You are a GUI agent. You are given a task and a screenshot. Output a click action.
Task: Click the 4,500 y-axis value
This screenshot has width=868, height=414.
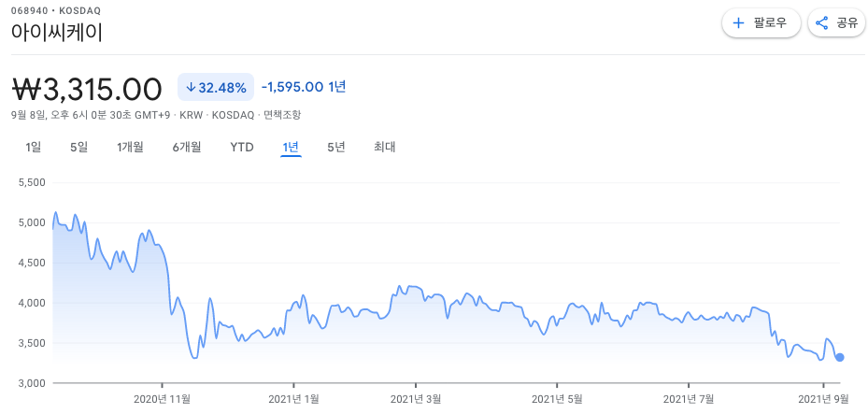coord(34,263)
